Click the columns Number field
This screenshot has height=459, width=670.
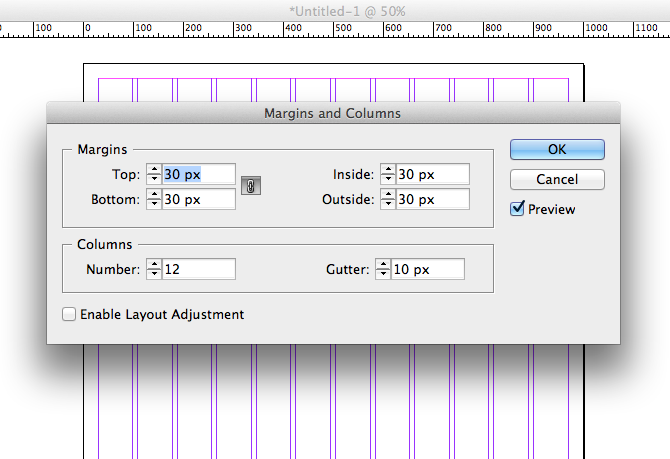(x=199, y=268)
